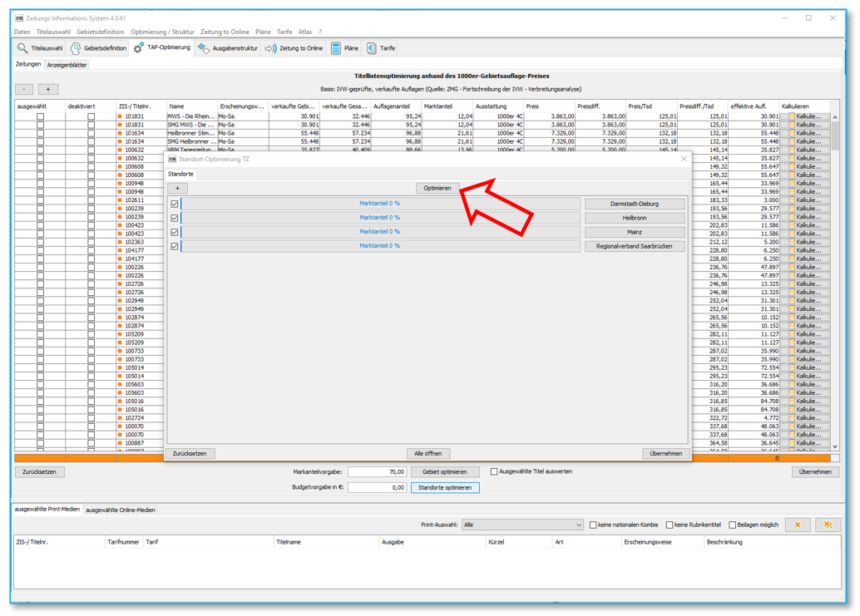Tick the 'keine nationalen Kombis' checkbox
The width and height of the screenshot is (860, 616).
click(593, 525)
